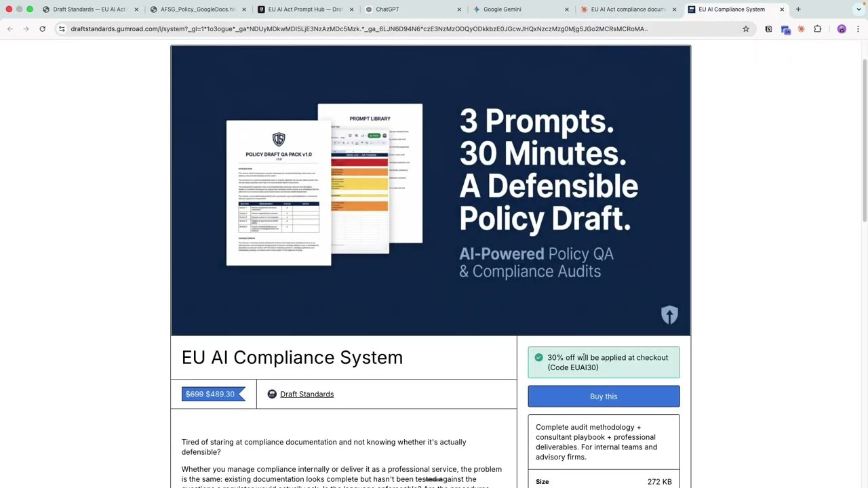Close the AFSG_Policy_GoogleDocs tab
Viewport: 868px width, 488px height.
(244, 9)
